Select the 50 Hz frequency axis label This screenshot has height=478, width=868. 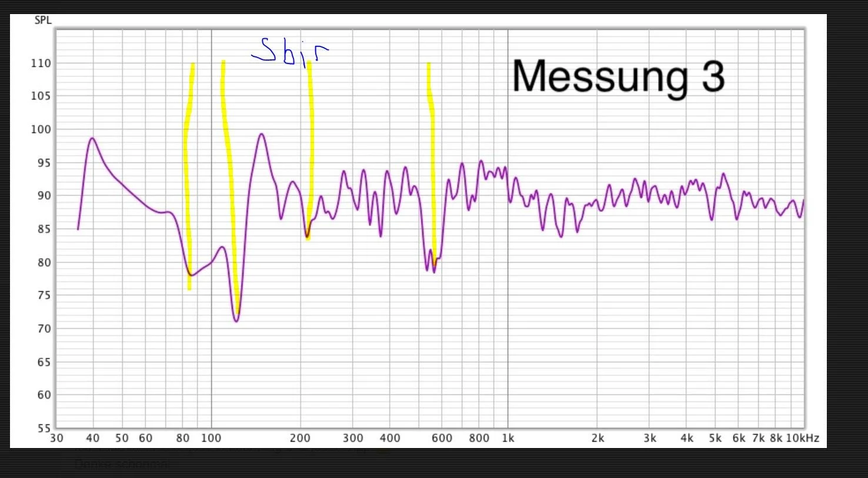click(122, 438)
